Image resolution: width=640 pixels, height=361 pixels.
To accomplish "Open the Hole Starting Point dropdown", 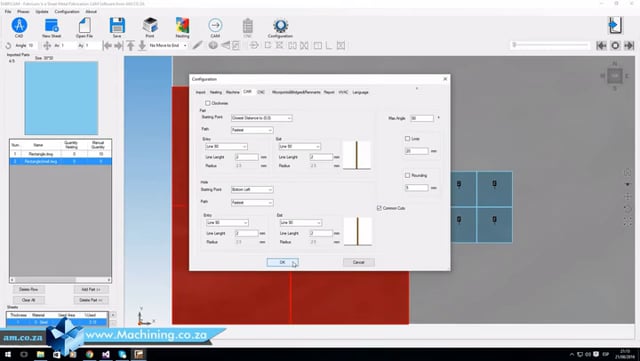I will 252,189.
